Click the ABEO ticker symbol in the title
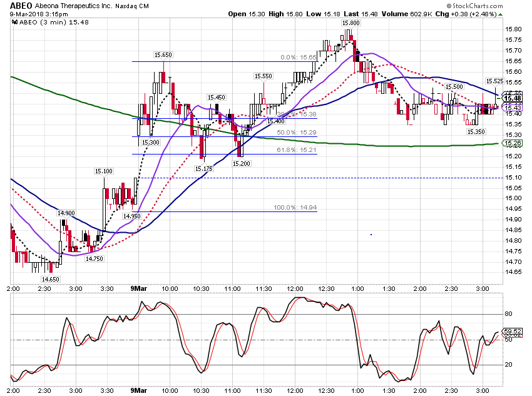The width and height of the screenshot is (532, 396). tap(21, 6)
